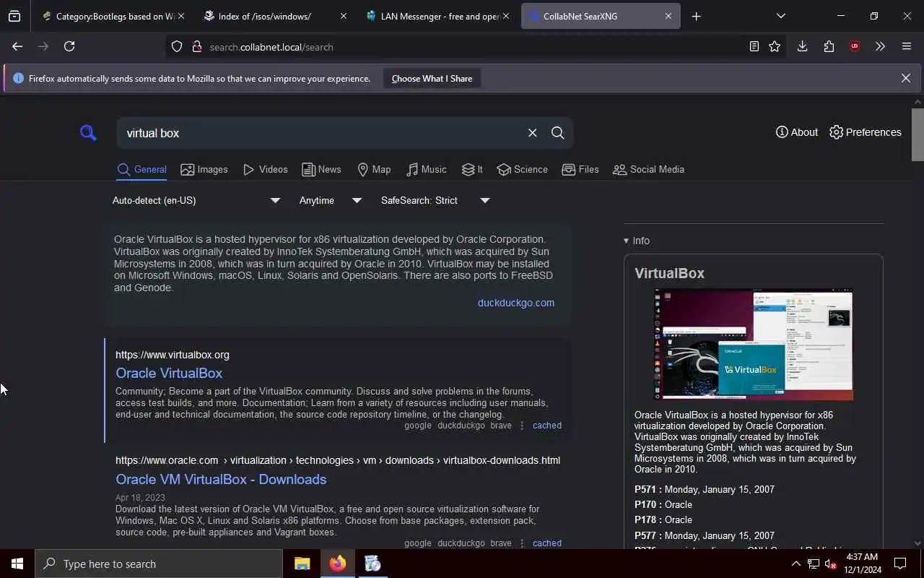This screenshot has width=924, height=578.
Task: Click the VirtualBox infobox screenshot thumbnail
Action: point(754,344)
